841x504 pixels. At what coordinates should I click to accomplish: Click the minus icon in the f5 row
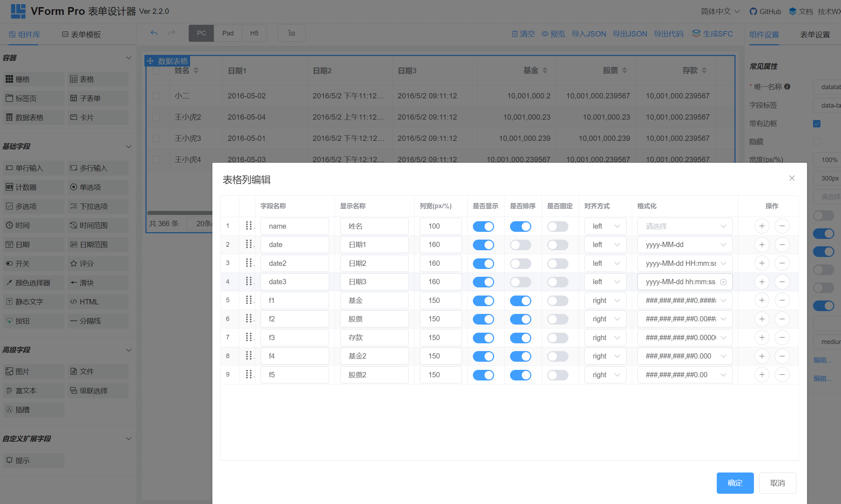tap(782, 375)
